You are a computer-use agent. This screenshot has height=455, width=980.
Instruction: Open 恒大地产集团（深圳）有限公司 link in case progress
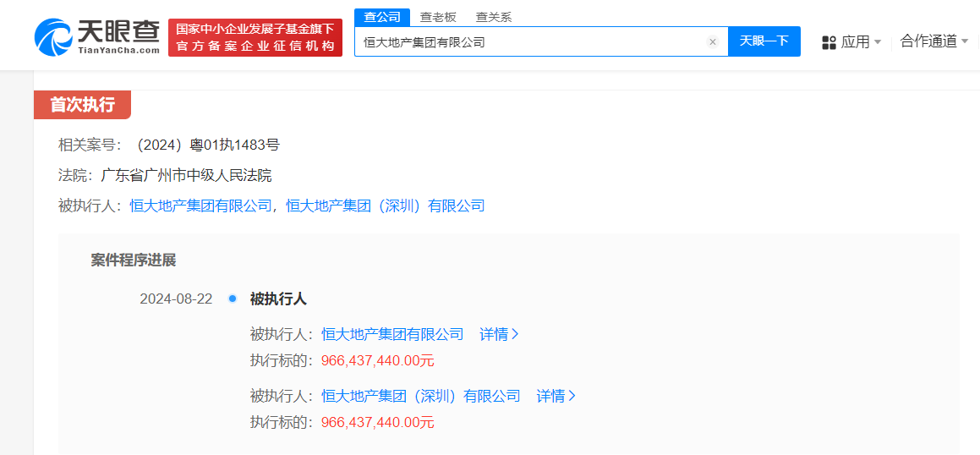coord(420,396)
